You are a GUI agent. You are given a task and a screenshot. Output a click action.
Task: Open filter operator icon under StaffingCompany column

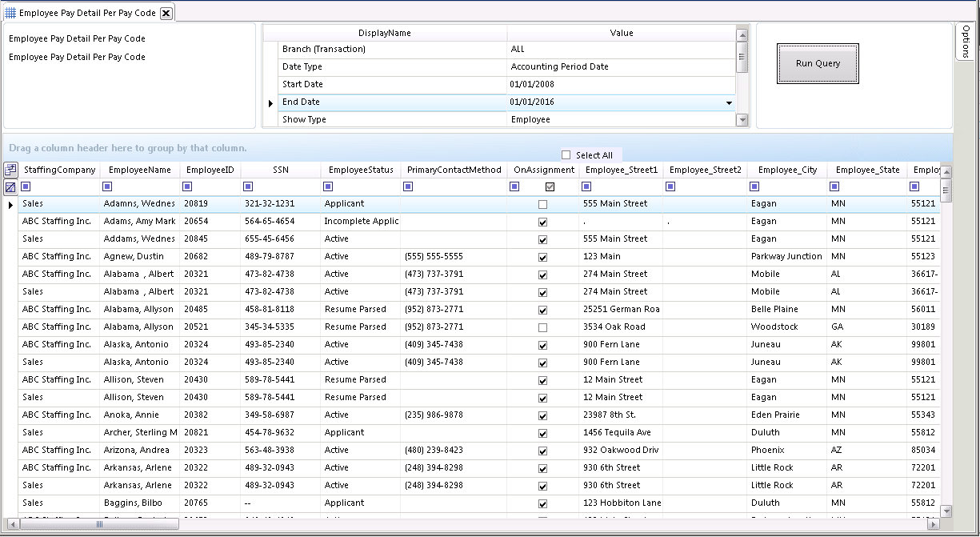(x=26, y=187)
